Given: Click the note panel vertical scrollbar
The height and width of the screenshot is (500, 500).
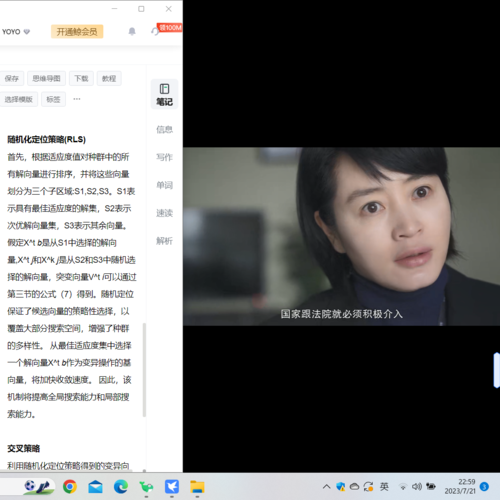Looking at the screenshot, I should pyautogui.click(x=144, y=370).
